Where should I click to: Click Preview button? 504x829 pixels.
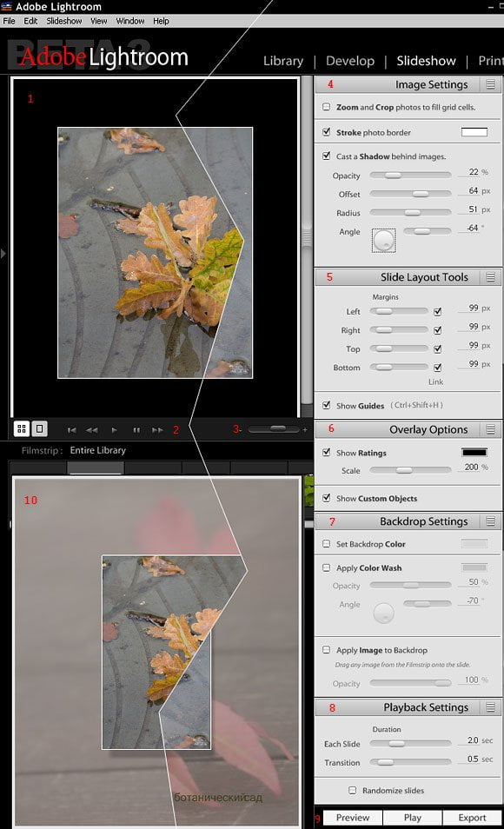[x=353, y=818]
